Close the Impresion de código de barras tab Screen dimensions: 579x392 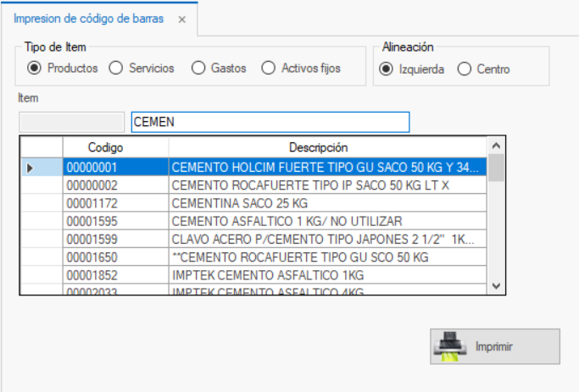[181, 19]
